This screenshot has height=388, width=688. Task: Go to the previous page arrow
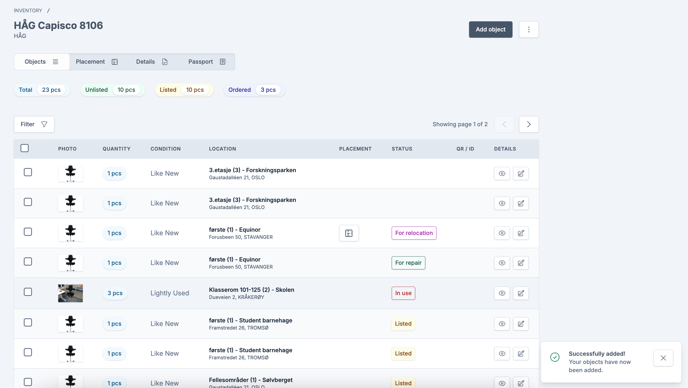click(x=504, y=124)
